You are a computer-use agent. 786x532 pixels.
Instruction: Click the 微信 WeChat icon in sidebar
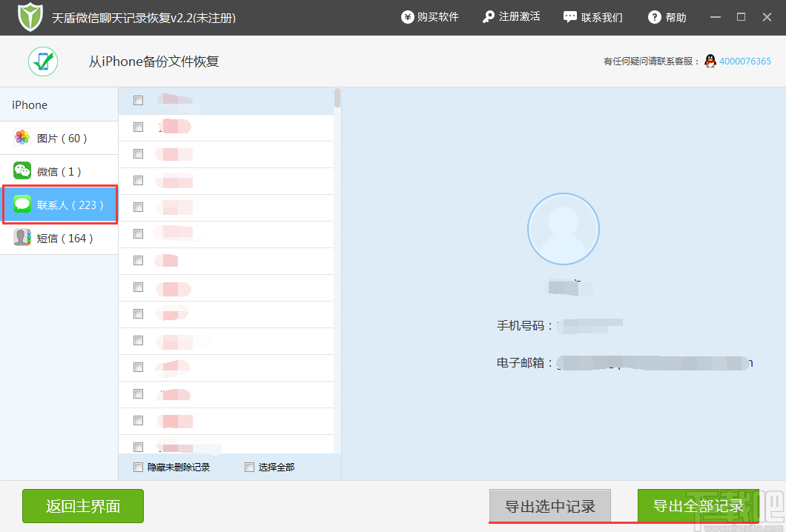click(20, 170)
